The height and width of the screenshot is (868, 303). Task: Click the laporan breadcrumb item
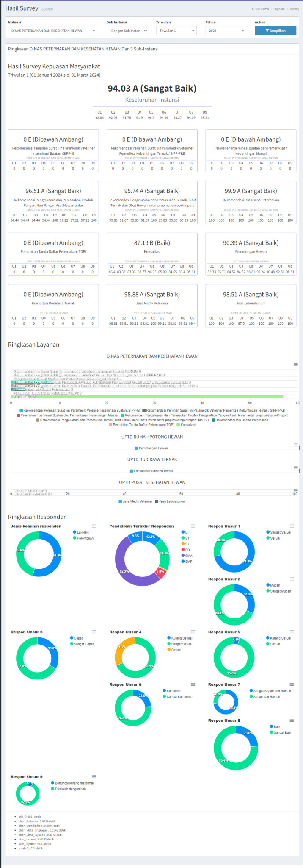(x=279, y=9)
